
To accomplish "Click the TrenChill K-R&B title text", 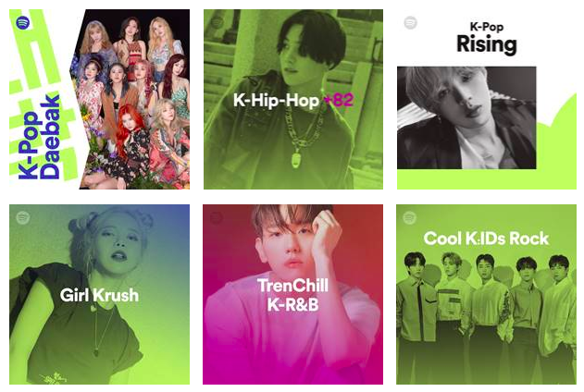I will pyautogui.click(x=292, y=295).
